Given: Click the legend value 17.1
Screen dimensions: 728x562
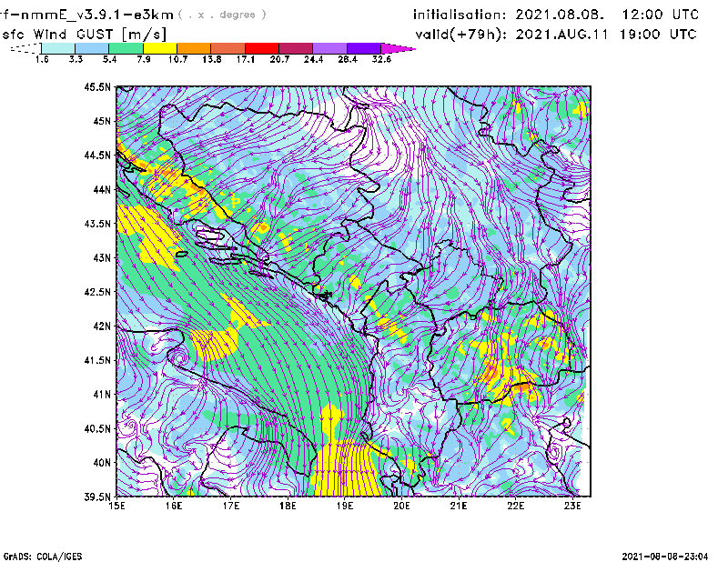Looking at the screenshot, I should point(246,59).
